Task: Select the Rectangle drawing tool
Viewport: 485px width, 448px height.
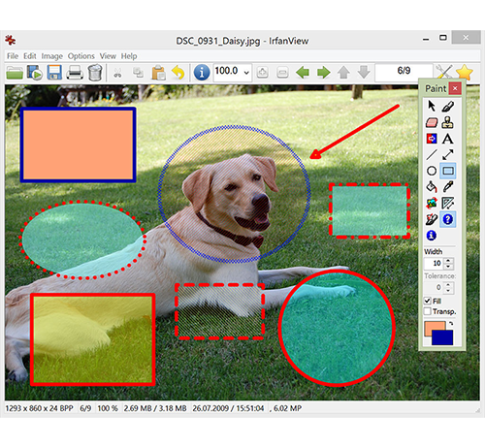Action: point(448,171)
